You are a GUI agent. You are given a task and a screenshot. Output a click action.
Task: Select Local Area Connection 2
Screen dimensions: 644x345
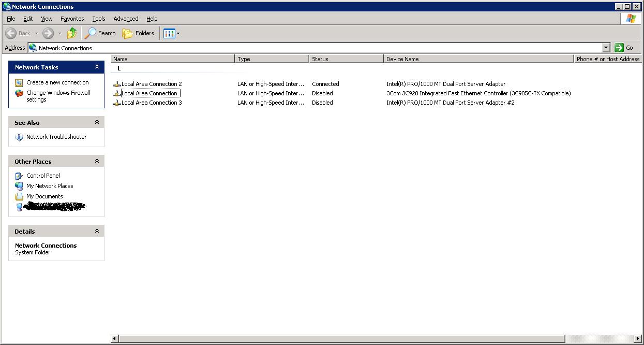pos(152,84)
